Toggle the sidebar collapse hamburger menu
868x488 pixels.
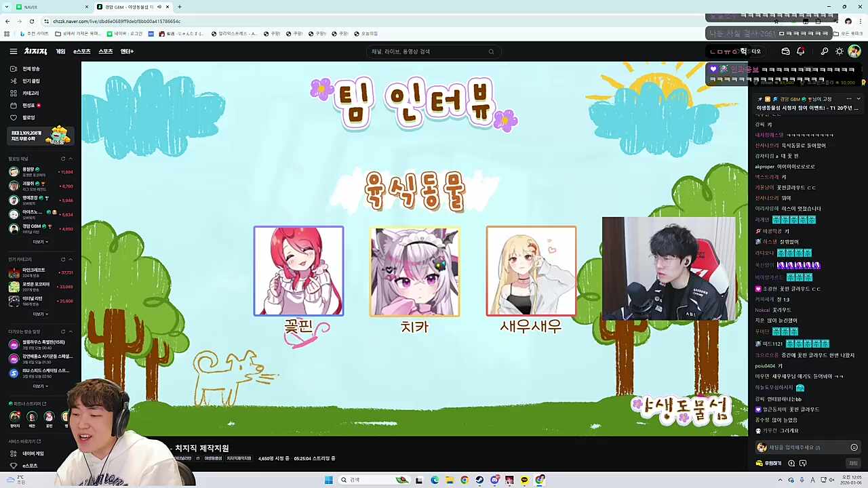click(13, 51)
